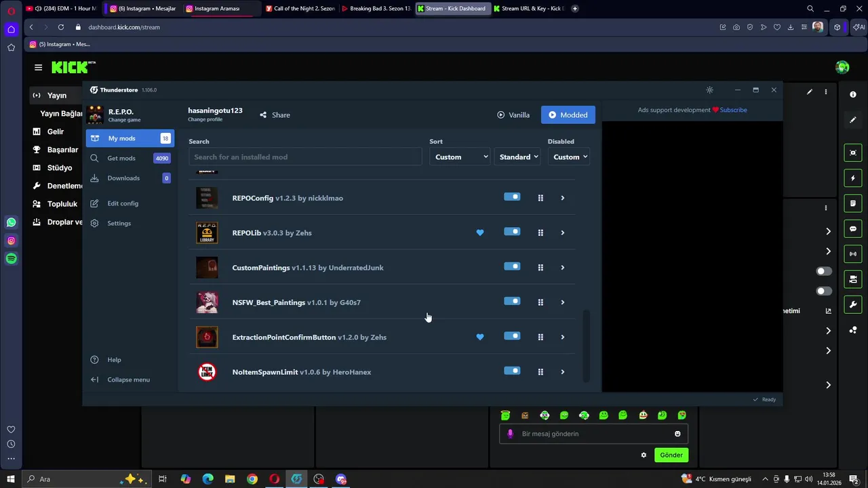Viewport: 868px width, 488px height.
Task: Expand the ExtractionPointConfirmButton mod row arrow
Action: (x=562, y=337)
